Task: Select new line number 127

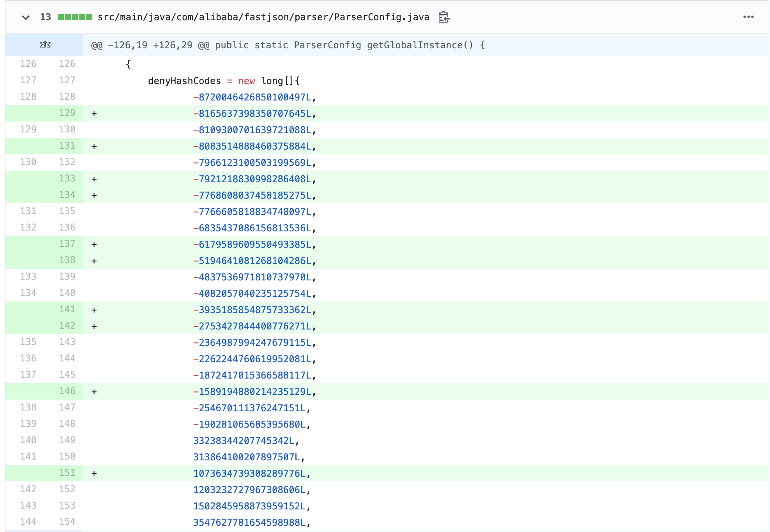Action: click(x=67, y=80)
